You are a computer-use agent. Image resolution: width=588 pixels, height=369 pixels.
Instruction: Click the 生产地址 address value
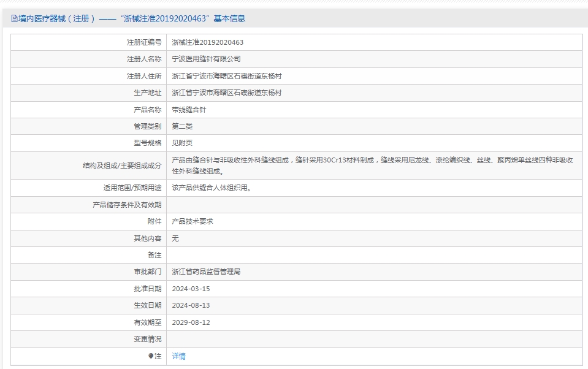(226, 93)
